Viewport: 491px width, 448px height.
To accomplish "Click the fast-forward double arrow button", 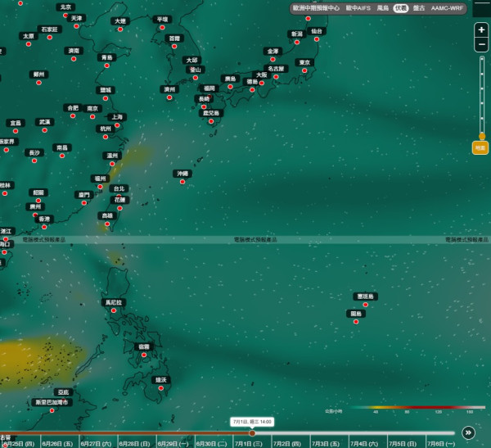I will 468,432.
